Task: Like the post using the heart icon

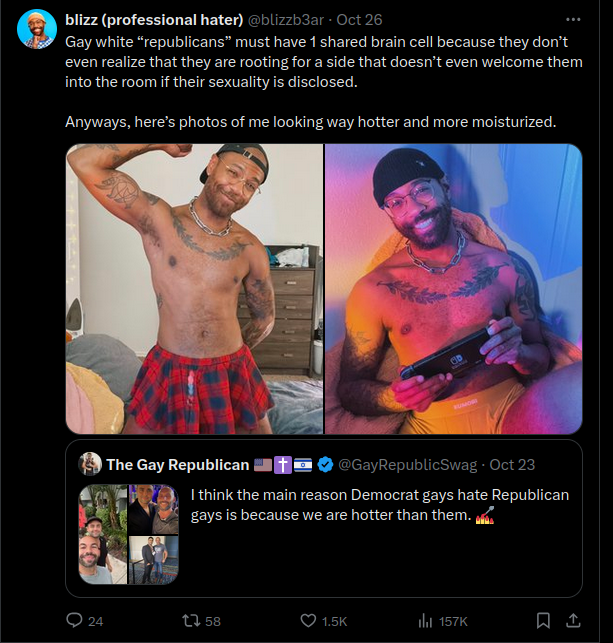Action: tap(308, 621)
